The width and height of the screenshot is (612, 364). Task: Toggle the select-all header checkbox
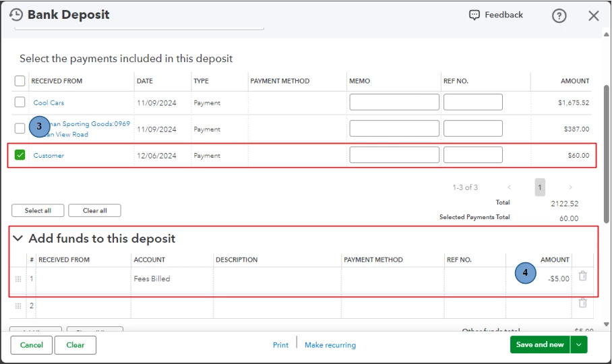click(20, 81)
